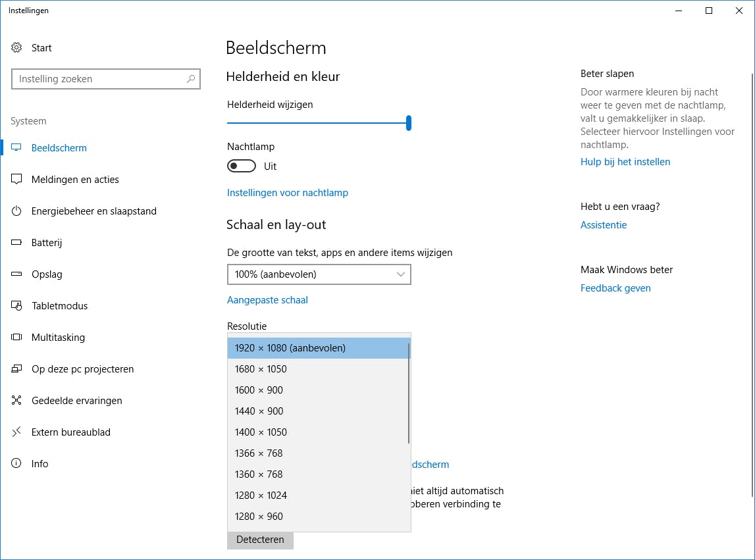The height and width of the screenshot is (560, 755).
Task: Open Energiebeheer en slaapstand icon
Action: coord(17,211)
